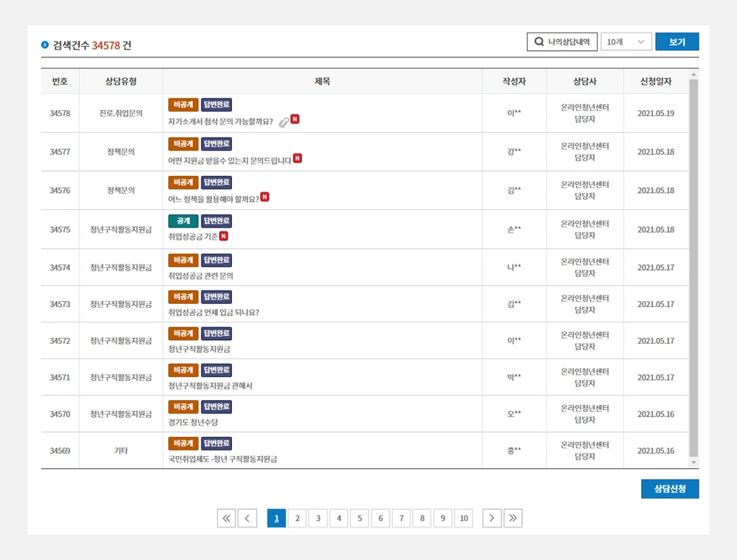Open post 취업성공금 언제 입금 되나요?
Image resolution: width=737 pixels, height=560 pixels.
[214, 313]
